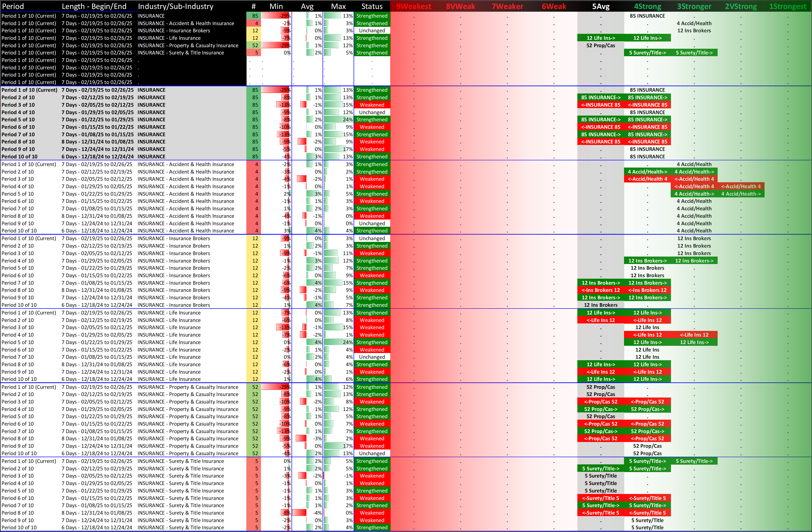Select the 5Avg column header
The width and height of the screenshot is (812, 532).
click(x=600, y=6)
